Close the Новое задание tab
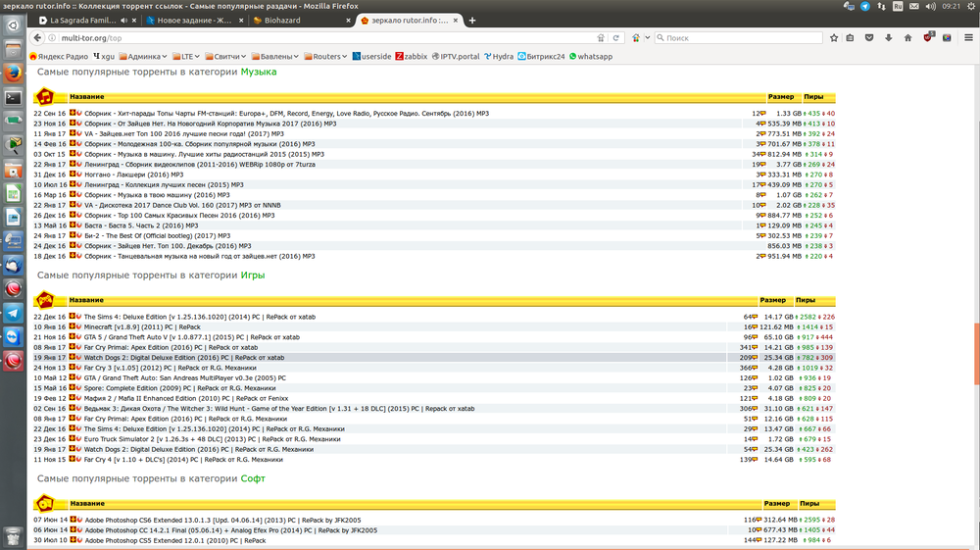The height and width of the screenshot is (550, 980). (x=241, y=21)
